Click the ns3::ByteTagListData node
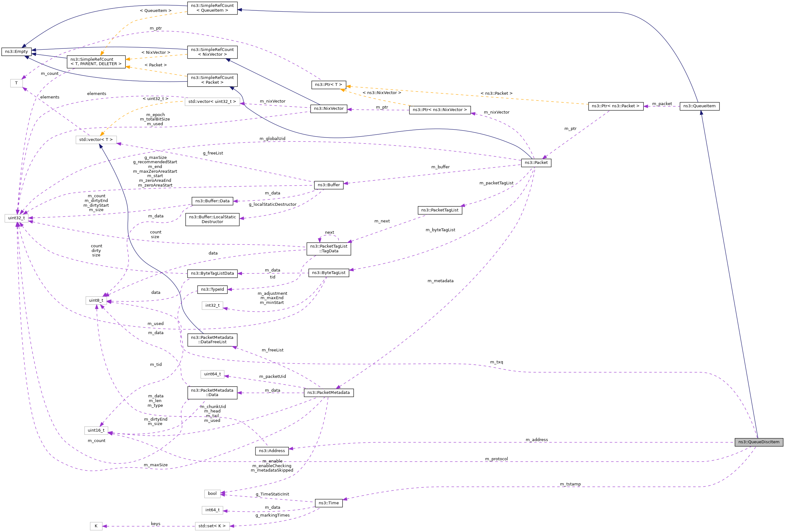The height and width of the screenshot is (532, 785). tap(212, 274)
